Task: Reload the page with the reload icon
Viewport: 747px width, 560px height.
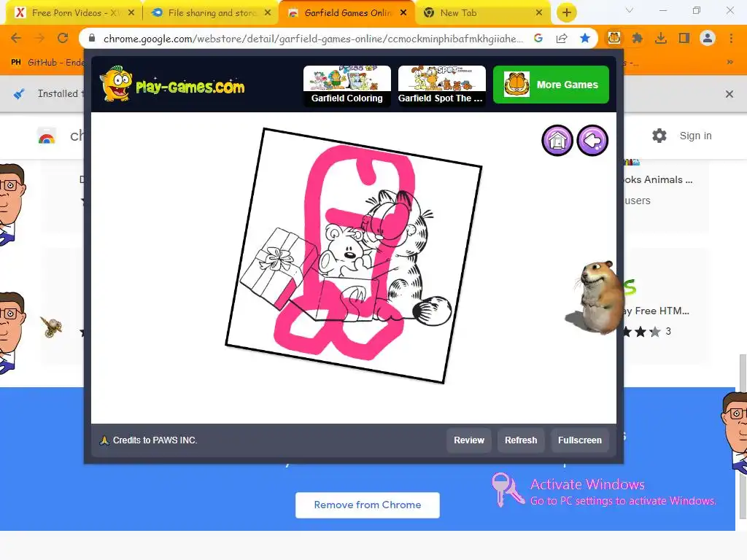Action: click(x=63, y=38)
